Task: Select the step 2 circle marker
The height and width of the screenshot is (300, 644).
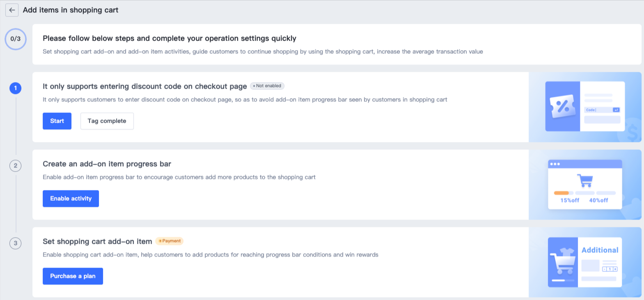Action: point(16,165)
